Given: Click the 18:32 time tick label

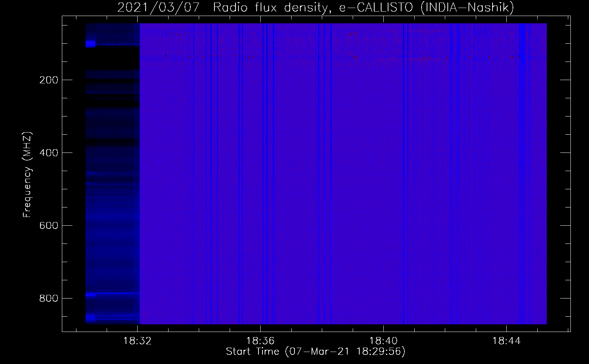Looking at the screenshot, I should (137, 341).
